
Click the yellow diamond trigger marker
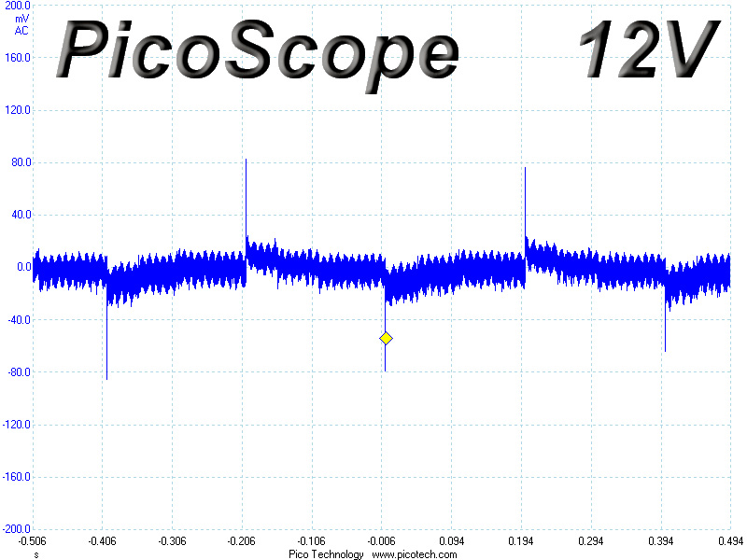386,339
